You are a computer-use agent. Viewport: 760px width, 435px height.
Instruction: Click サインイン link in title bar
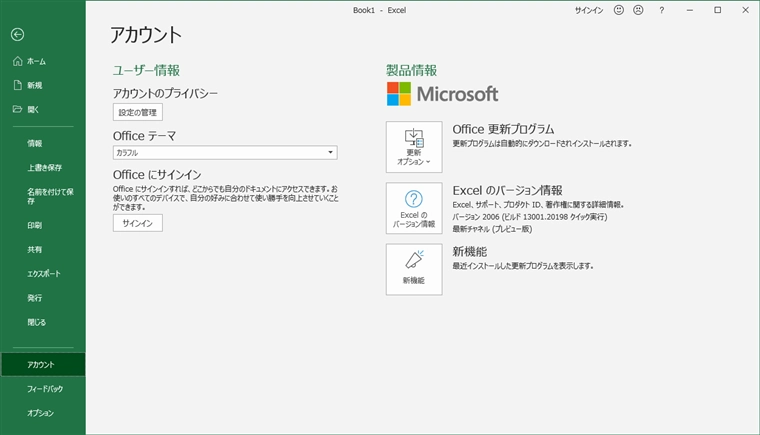pyautogui.click(x=589, y=10)
